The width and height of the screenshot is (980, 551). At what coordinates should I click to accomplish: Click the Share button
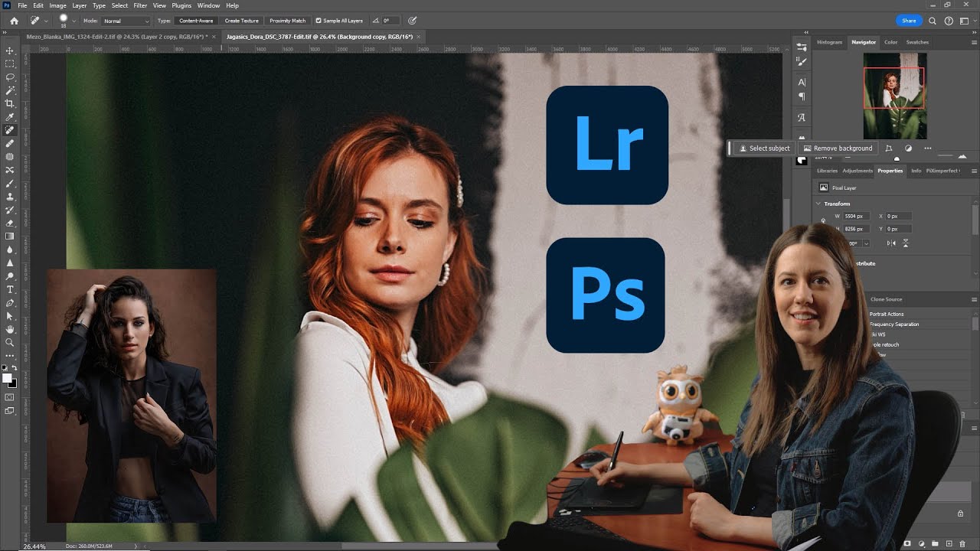pos(909,21)
